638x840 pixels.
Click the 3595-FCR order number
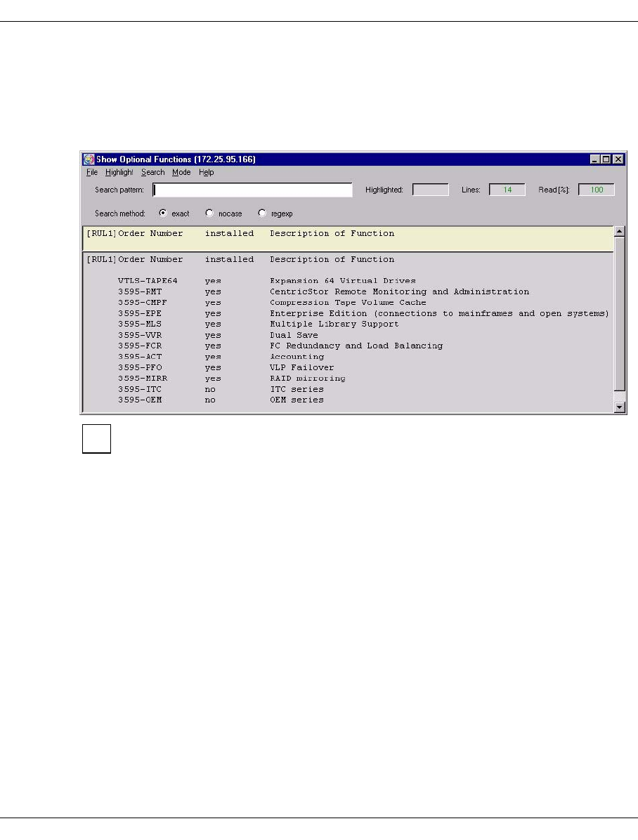pyautogui.click(x=140, y=346)
